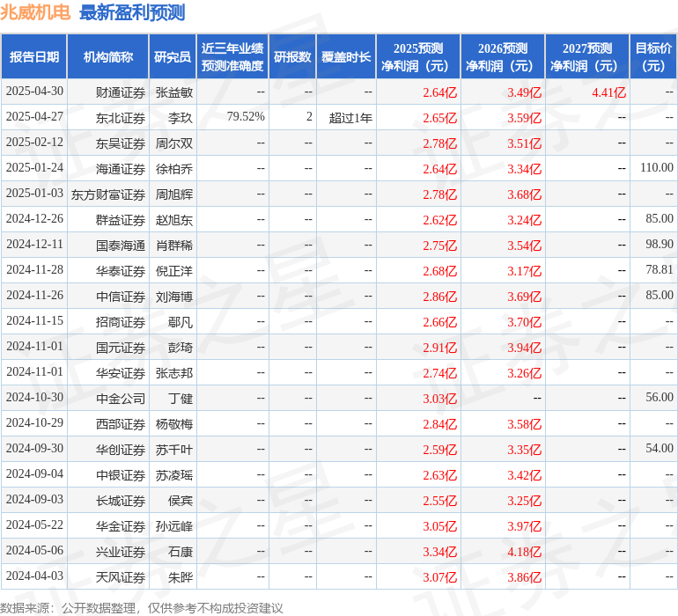
Task: Select the 研究员 column header
Action: point(173,56)
